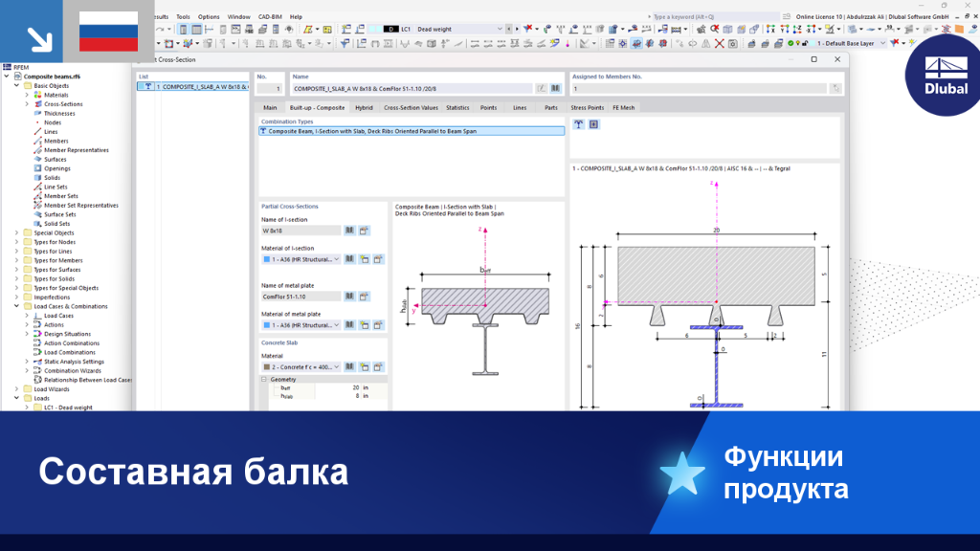Viewport: 980px width, 551px height.
Task: Create new material for Concrete Slab
Action: 364,367
